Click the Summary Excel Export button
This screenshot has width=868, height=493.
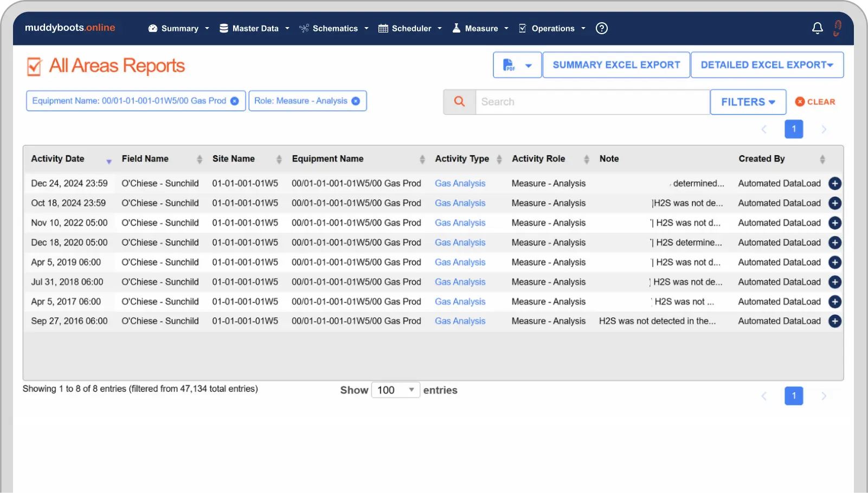tap(616, 65)
